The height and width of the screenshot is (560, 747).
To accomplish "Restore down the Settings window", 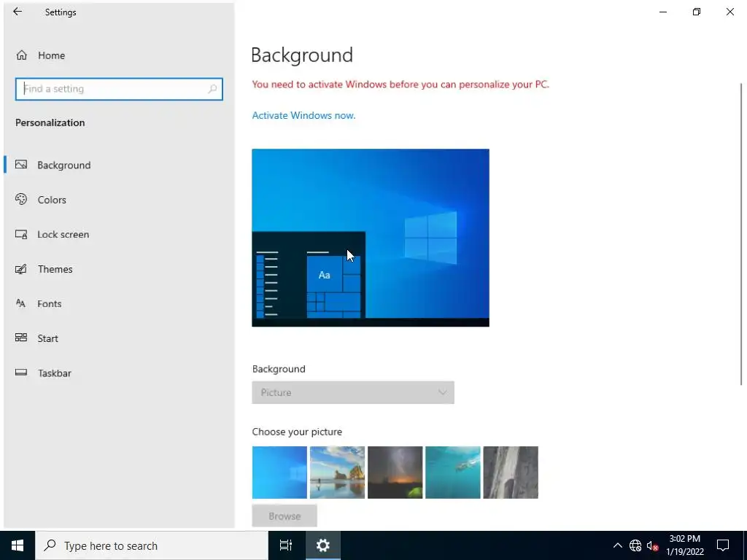I will pos(697,12).
